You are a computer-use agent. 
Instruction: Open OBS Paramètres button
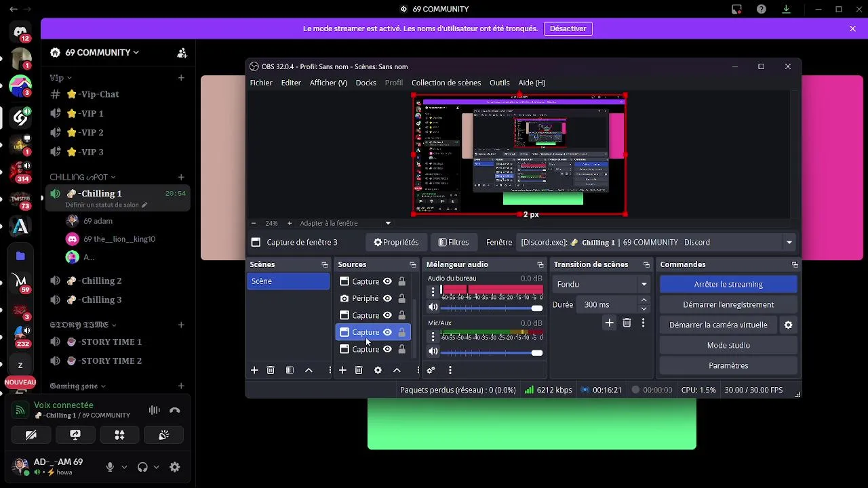point(728,366)
